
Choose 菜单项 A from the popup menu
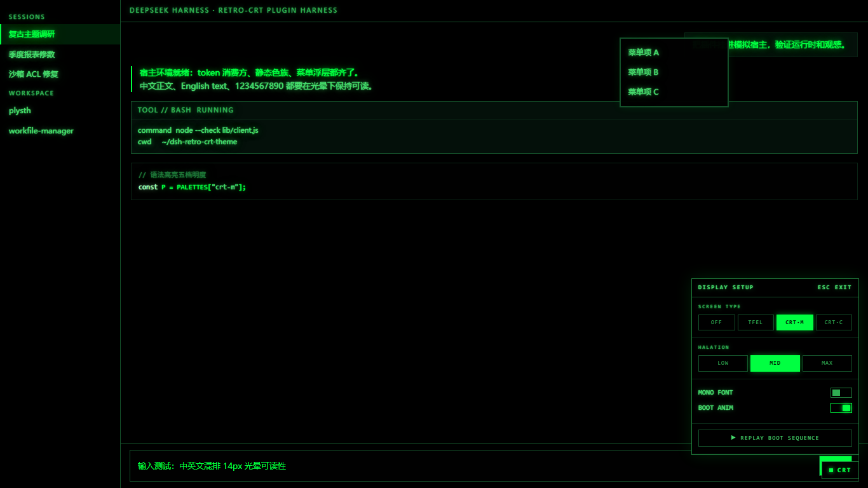[x=674, y=53]
